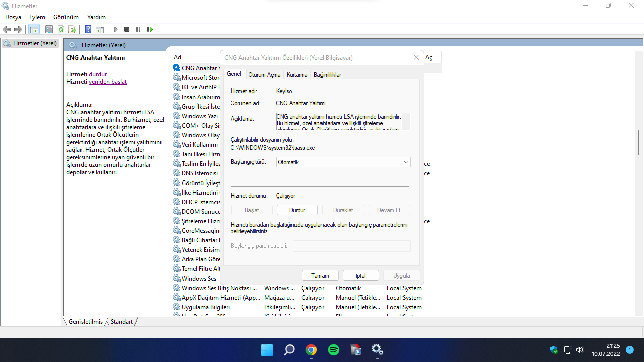Click the Start Service play icon in toolbar
This screenshot has height=362, width=644.
pyautogui.click(x=115, y=29)
